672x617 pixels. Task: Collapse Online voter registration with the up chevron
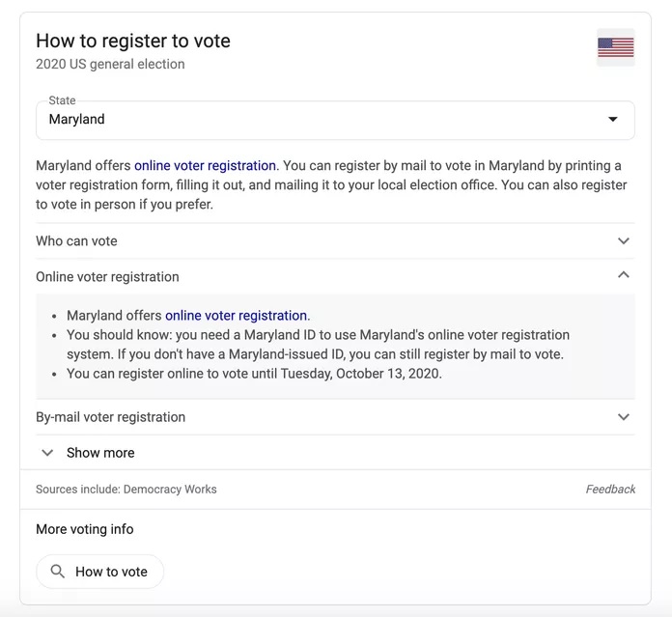(623, 276)
